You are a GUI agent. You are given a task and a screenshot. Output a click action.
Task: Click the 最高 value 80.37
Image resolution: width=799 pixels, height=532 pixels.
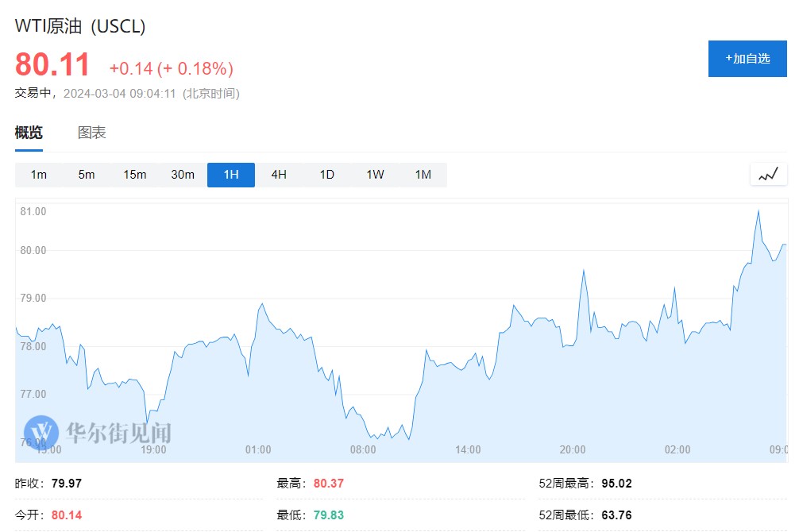(329, 483)
